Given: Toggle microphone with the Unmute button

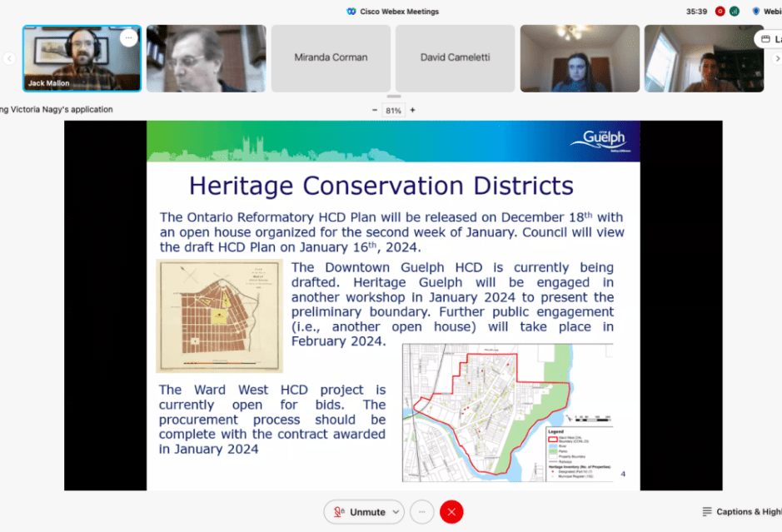Looking at the screenshot, I should (358, 512).
